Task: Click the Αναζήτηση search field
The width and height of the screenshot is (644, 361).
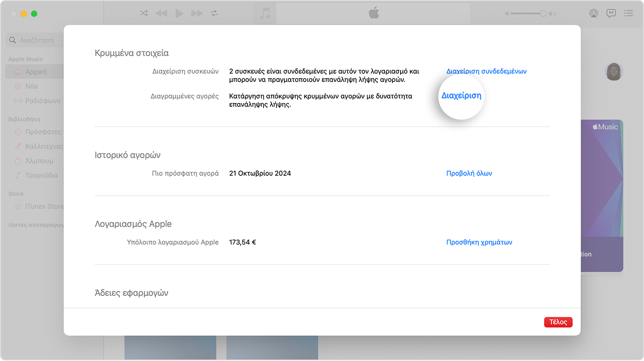Action: [36, 40]
